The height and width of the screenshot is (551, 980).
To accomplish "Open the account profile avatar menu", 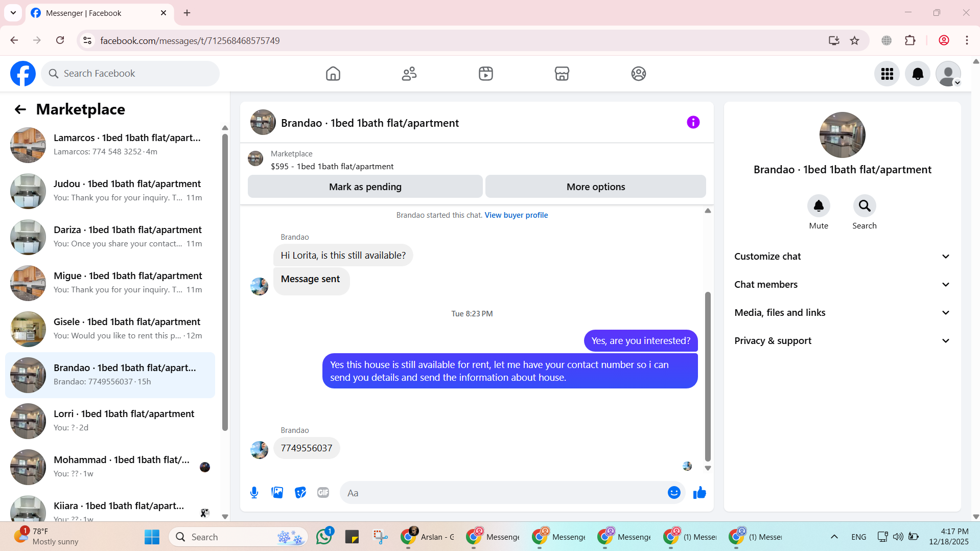I will [948, 74].
